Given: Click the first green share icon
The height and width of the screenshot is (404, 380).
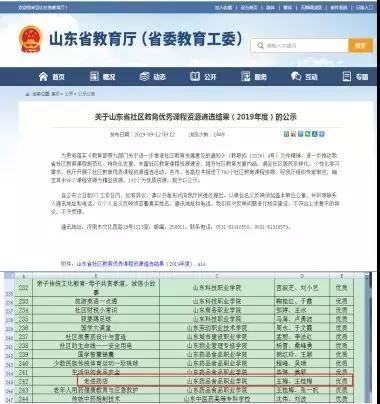Looking at the screenshot, I should point(286,134).
